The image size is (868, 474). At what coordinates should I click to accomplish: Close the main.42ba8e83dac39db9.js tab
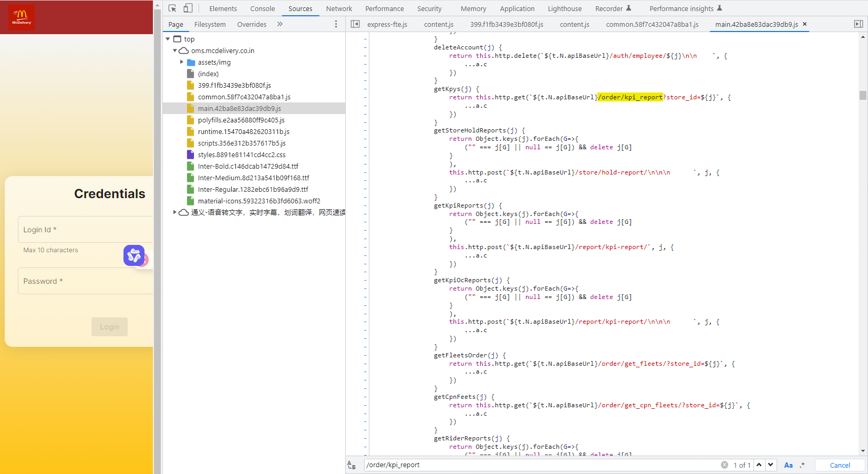click(804, 24)
